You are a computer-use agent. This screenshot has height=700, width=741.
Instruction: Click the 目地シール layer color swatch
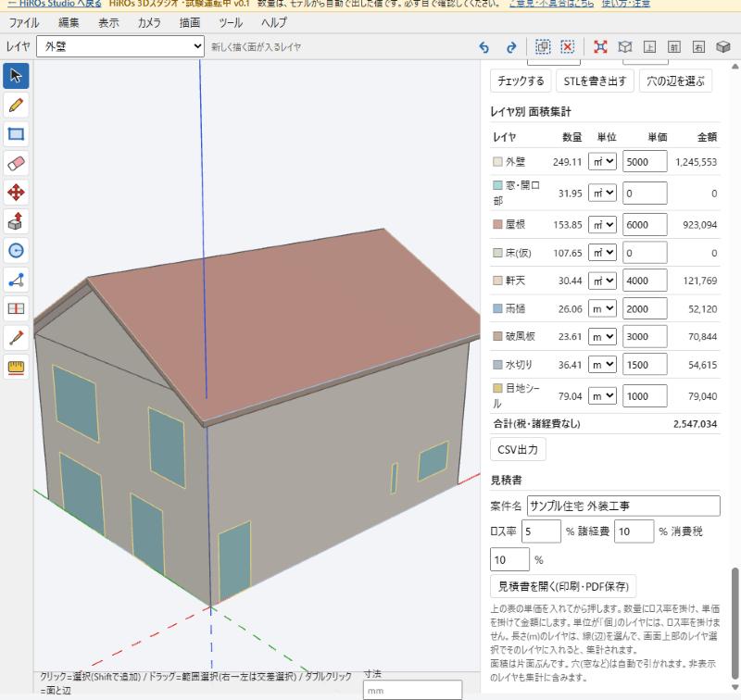click(497, 388)
